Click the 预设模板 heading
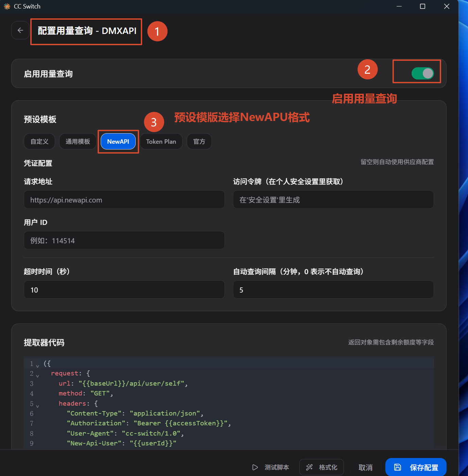Viewport: 468px width, 476px height. (x=40, y=119)
